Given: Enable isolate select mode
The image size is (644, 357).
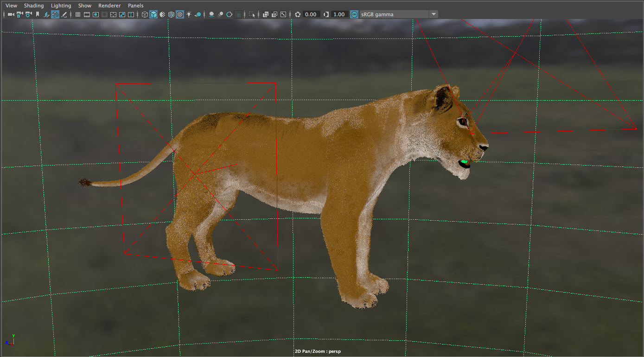Looking at the screenshot, I should tap(253, 14).
